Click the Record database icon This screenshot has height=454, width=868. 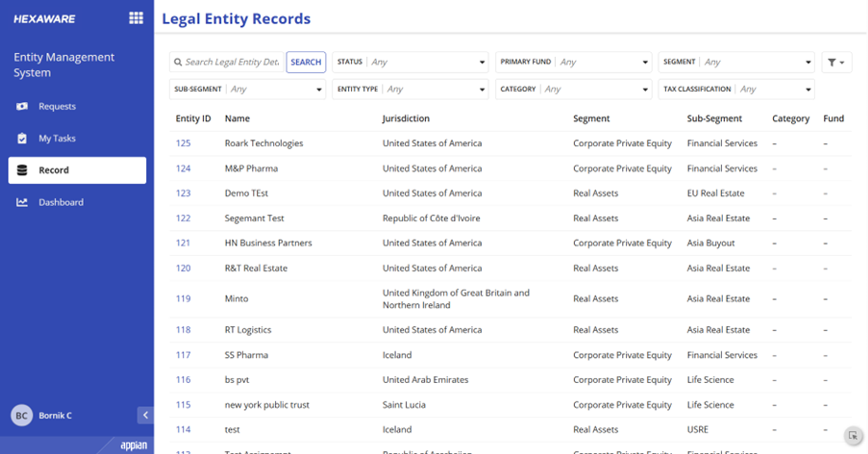pyautogui.click(x=22, y=170)
